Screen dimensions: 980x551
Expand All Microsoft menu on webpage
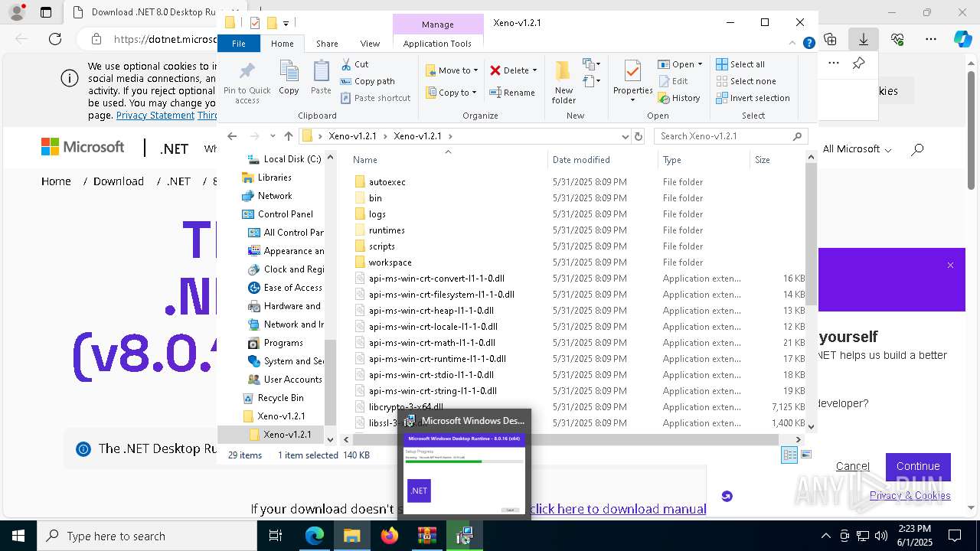857,149
